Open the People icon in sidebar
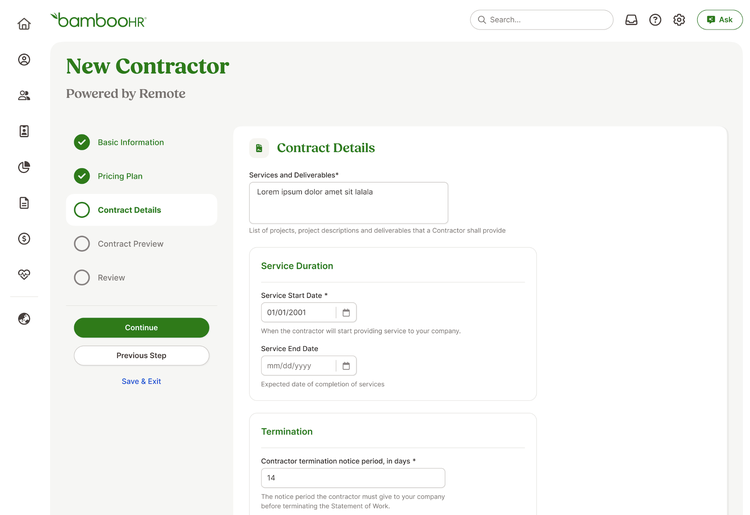Viewport: 750px width, 515px height. [x=24, y=95]
